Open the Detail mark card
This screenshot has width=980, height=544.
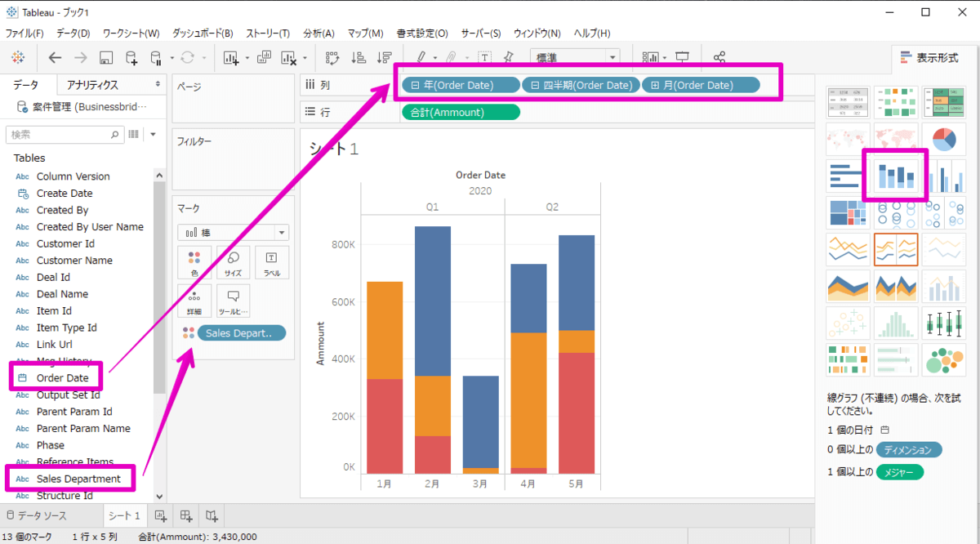(194, 301)
